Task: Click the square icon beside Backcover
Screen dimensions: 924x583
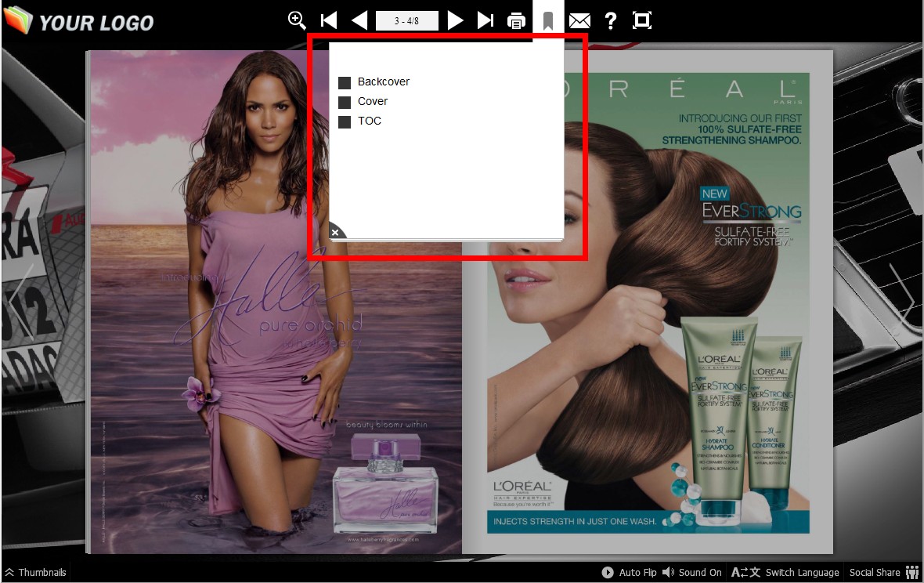Action: tap(345, 82)
